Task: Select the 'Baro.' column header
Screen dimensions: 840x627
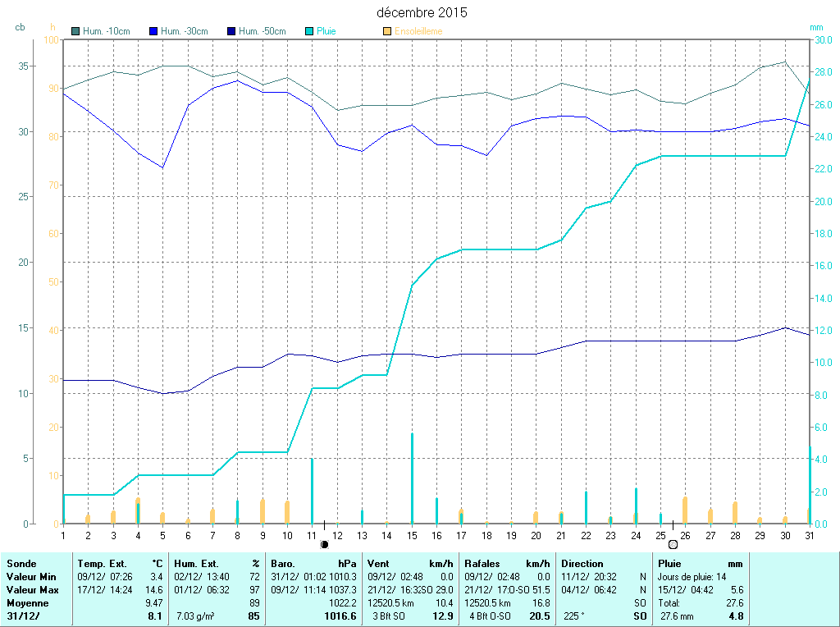Action: tap(283, 564)
